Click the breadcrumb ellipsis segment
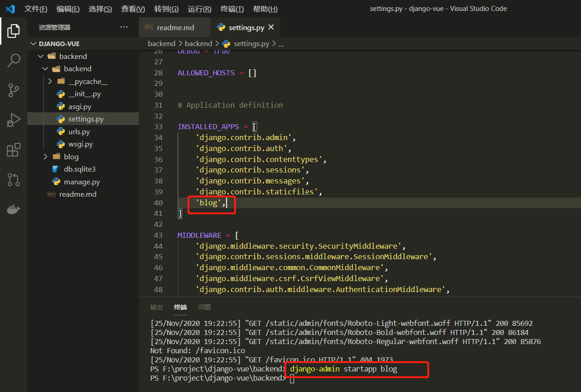581x392 pixels. tap(281, 44)
